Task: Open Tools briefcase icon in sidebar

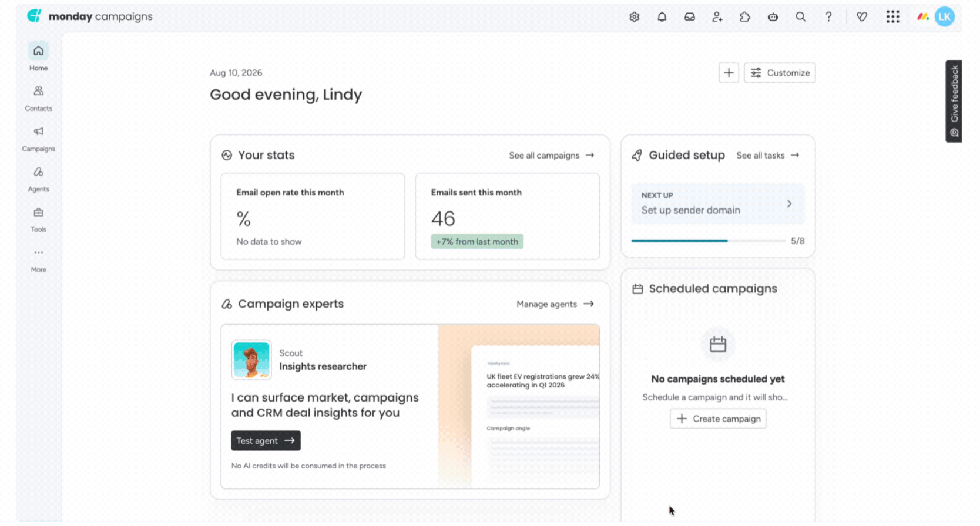Action: click(38, 213)
